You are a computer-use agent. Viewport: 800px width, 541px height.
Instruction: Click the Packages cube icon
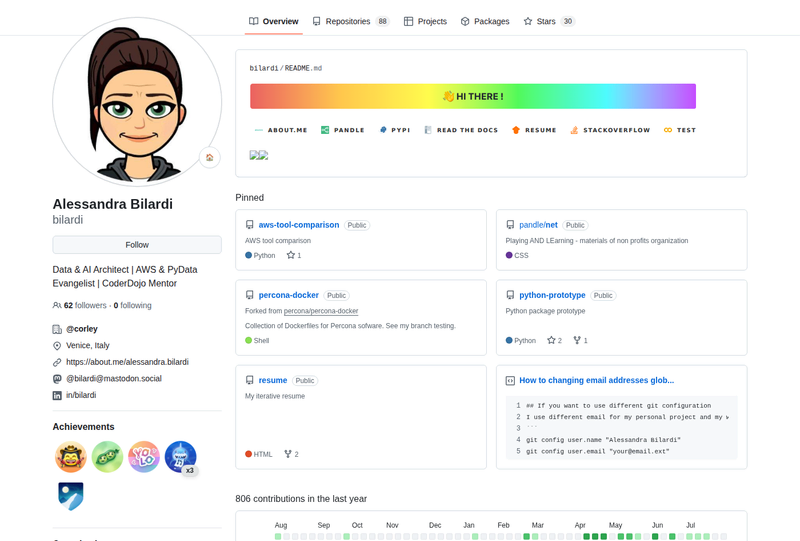465,21
